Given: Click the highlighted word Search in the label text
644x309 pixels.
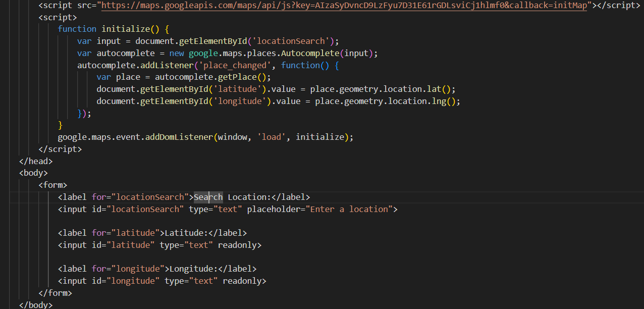Looking at the screenshot, I should tap(208, 197).
